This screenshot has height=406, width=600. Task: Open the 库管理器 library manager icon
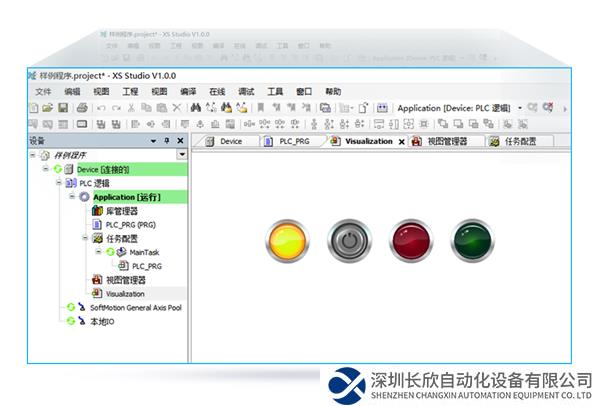click(97, 211)
